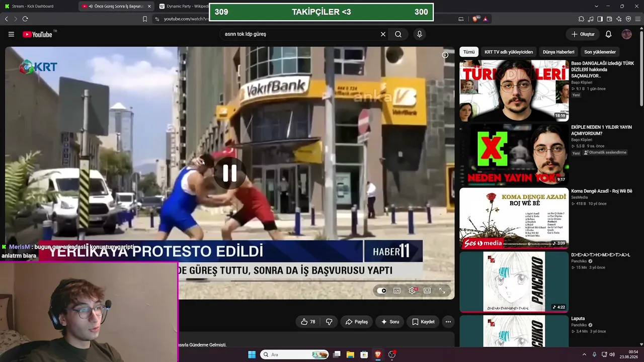
Task: Bookmark this page in the address bar
Action: point(145,19)
